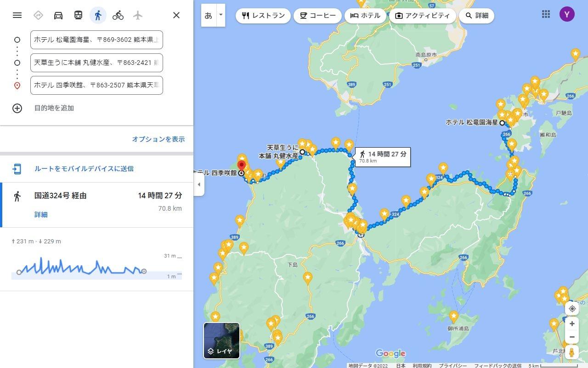Screen dimensions: 588x368
Task: Show route options via オプションを表示
Action: (158, 139)
